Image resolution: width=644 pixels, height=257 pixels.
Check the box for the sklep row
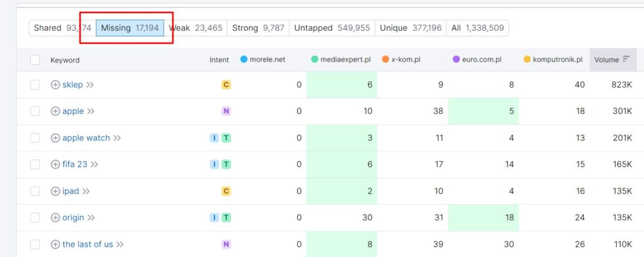tap(35, 84)
